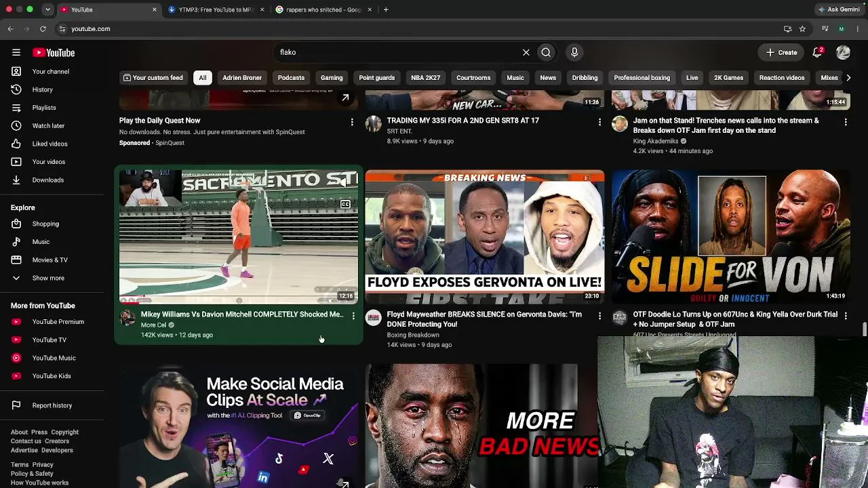Open a new Chrome tab
This screenshot has height=488, width=868.
(x=386, y=9)
